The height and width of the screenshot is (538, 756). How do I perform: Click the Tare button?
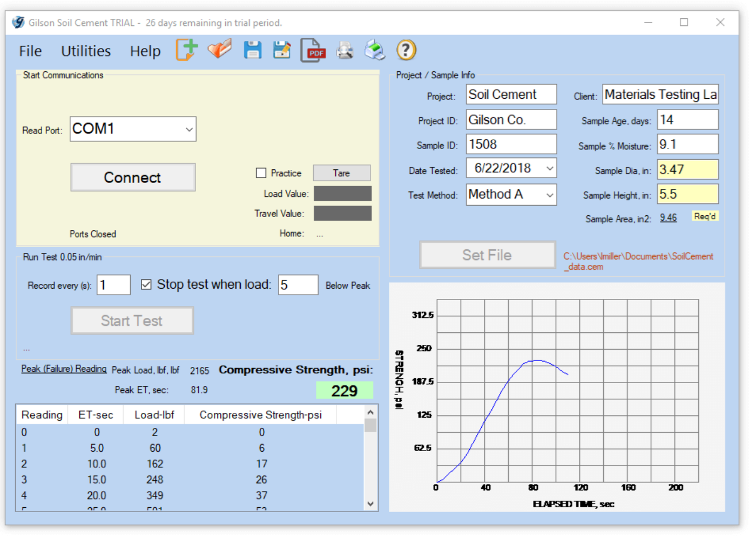tap(341, 173)
